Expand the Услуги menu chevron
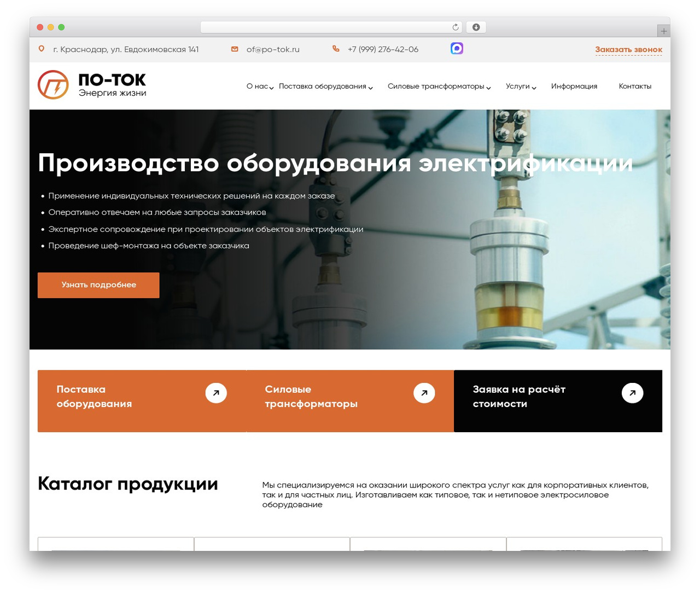The height and width of the screenshot is (593, 700). click(534, 88)
